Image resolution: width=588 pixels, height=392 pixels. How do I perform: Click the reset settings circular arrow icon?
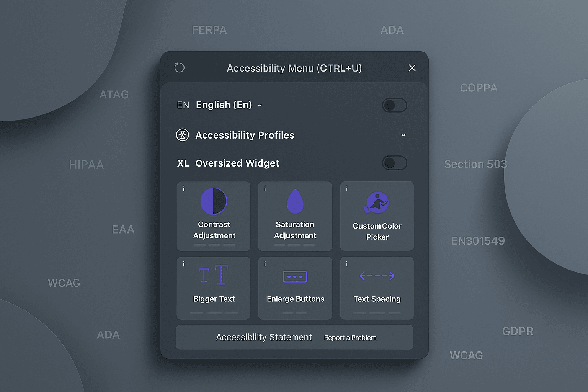[x=179, y=68]
